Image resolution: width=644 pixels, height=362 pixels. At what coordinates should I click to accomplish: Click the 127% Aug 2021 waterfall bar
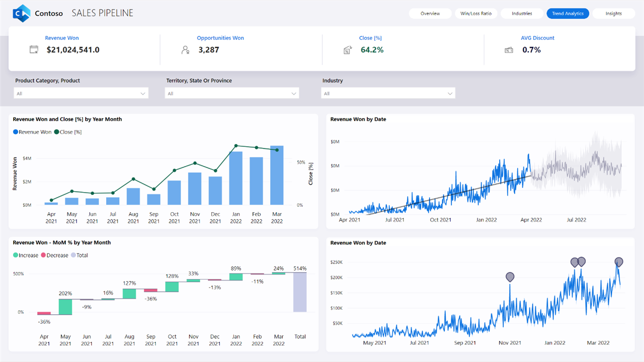tap(129, 294)
